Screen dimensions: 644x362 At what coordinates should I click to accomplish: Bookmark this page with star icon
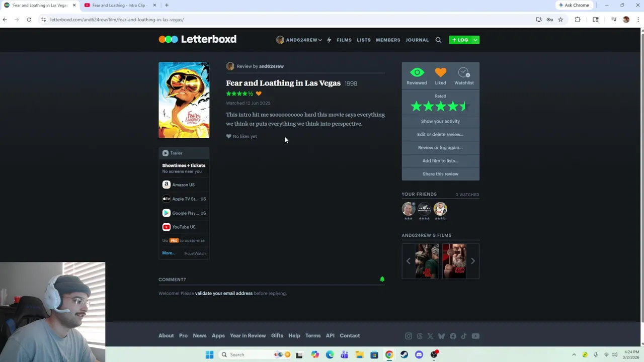click(560, 20)
